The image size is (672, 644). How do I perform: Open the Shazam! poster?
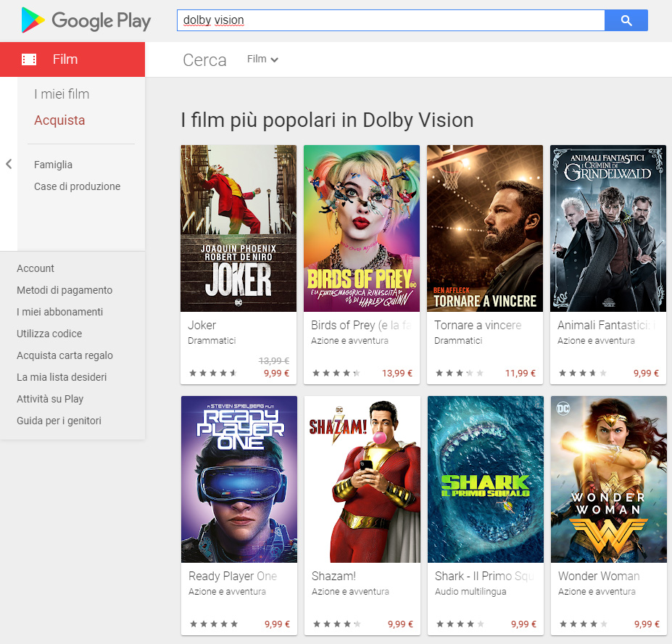pyautogui.click(x=362, y=479)
